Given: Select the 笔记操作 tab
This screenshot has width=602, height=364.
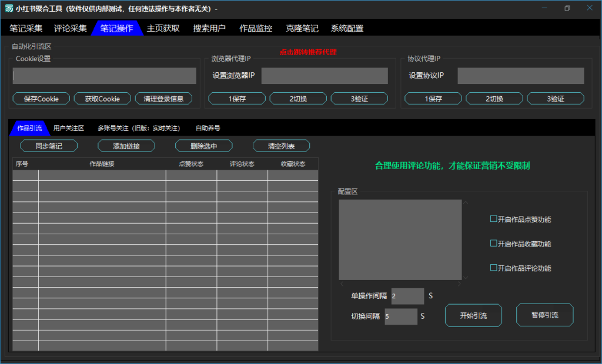Looking at the screenshot, I should point(117,28).
